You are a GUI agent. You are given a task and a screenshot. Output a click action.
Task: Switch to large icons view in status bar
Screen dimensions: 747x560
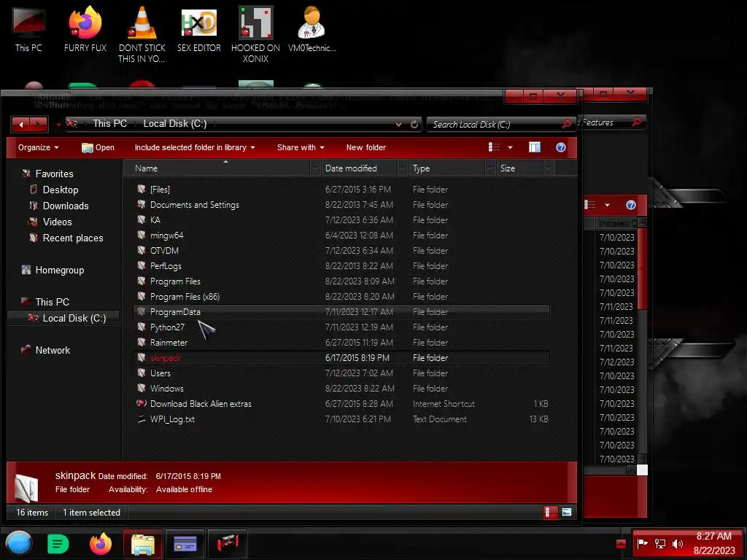coord(566,513)
